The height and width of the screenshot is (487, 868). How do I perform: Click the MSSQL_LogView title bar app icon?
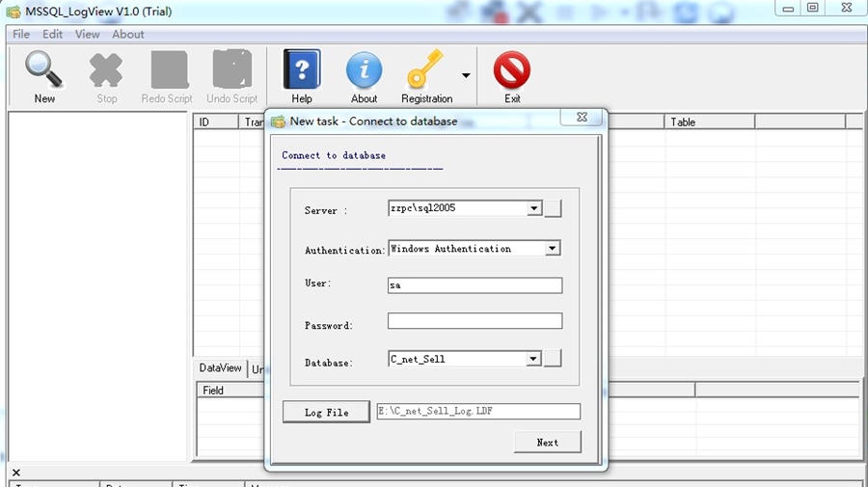(x=14, y=12)
